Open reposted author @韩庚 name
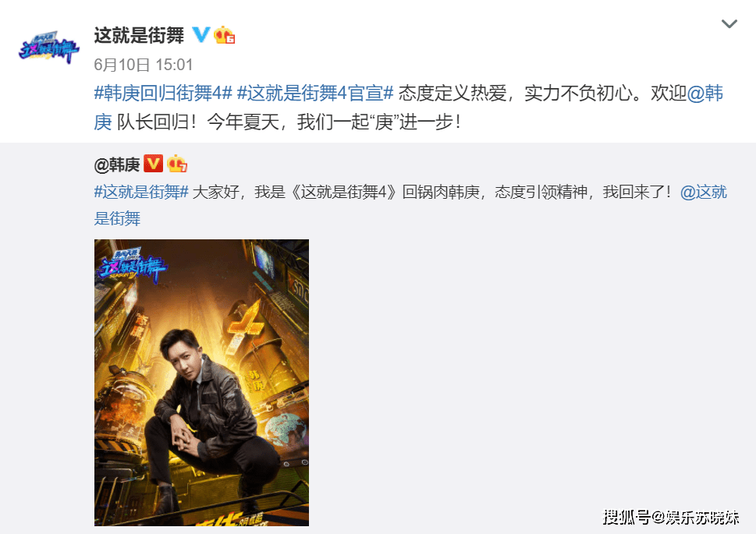Viewport: 756px width, 534px height. (117, 164)
